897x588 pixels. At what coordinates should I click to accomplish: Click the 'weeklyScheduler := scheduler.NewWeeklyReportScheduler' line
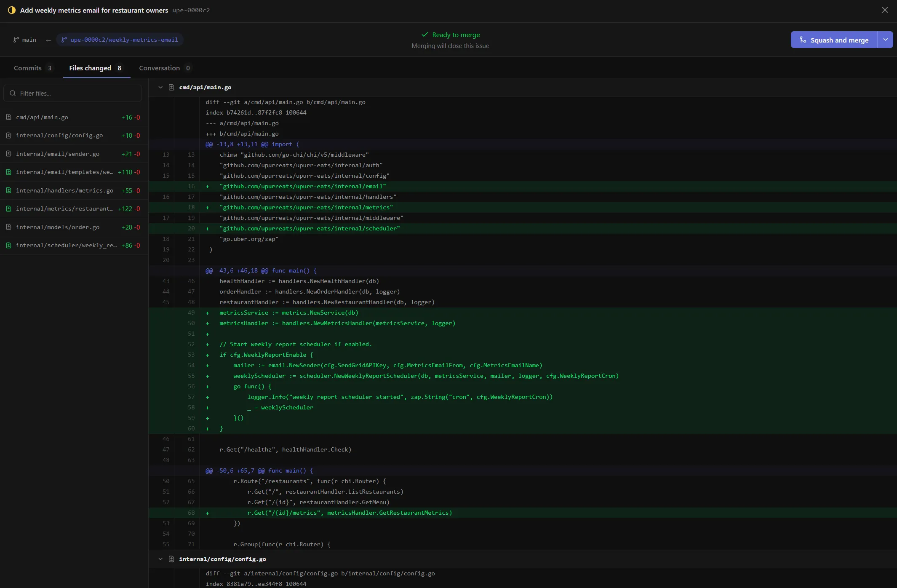pyautogui.click(x=523, y=376)
